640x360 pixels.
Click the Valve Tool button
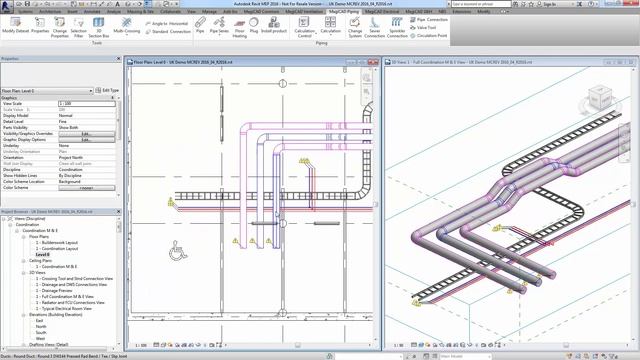tap(423, 27)
